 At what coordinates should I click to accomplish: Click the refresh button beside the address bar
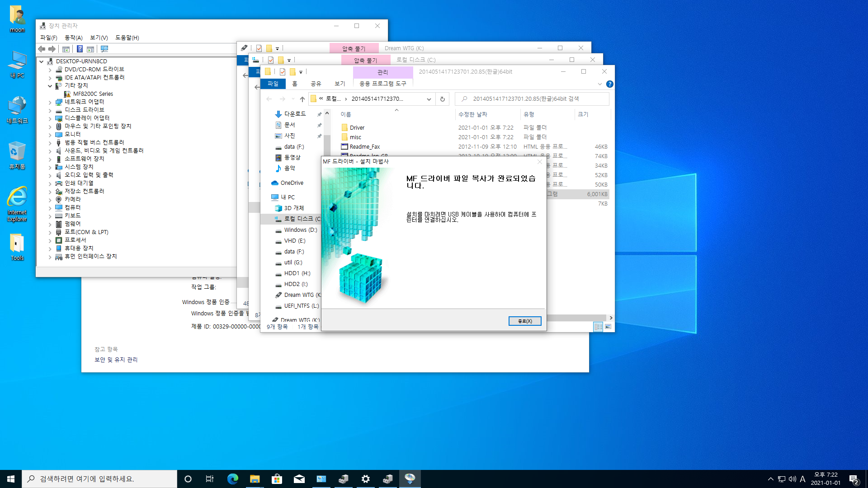[443, 99]
